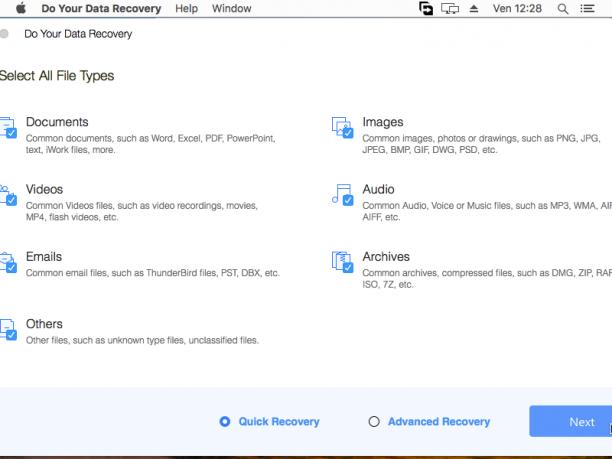Click the gray window control dot
This screenshot has height=459, width=612.
point(4,34)
